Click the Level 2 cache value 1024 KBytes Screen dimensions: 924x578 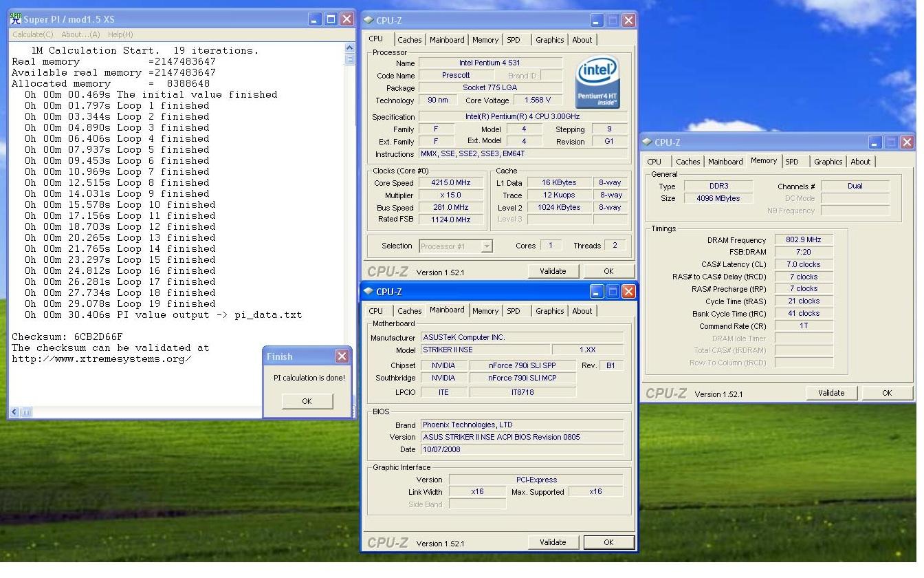pos(559,208)
